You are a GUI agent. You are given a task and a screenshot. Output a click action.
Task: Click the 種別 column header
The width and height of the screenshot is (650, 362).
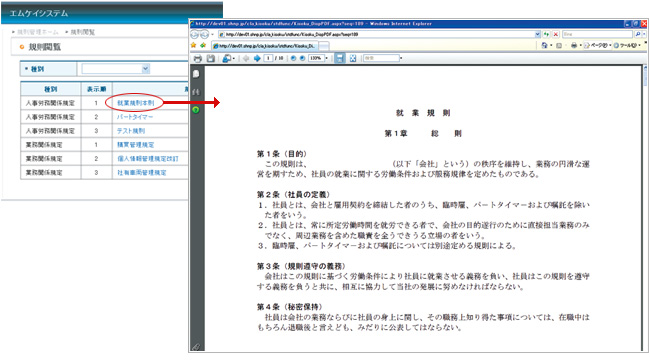(x=51, y=89)
